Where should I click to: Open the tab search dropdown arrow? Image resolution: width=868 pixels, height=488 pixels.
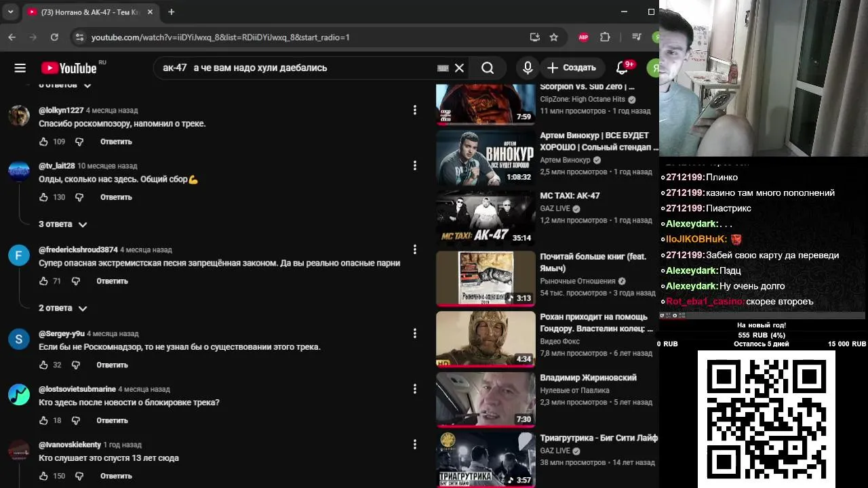click(x=11, y=12)
